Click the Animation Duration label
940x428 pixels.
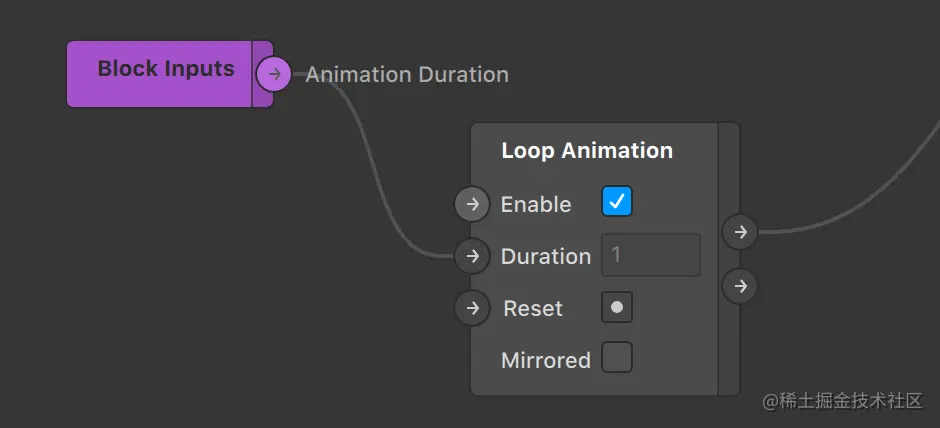point(407,75)
